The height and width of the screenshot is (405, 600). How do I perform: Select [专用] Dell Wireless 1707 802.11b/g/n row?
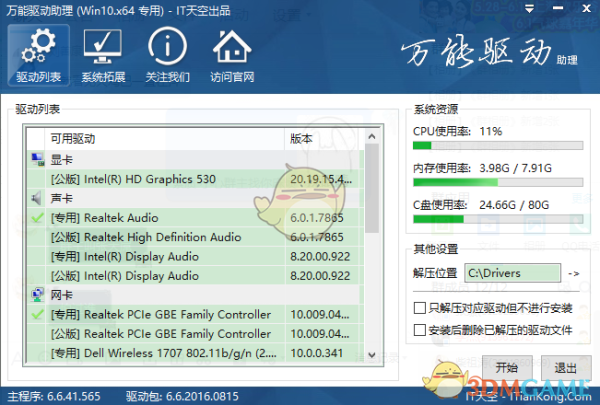[195, 353]
